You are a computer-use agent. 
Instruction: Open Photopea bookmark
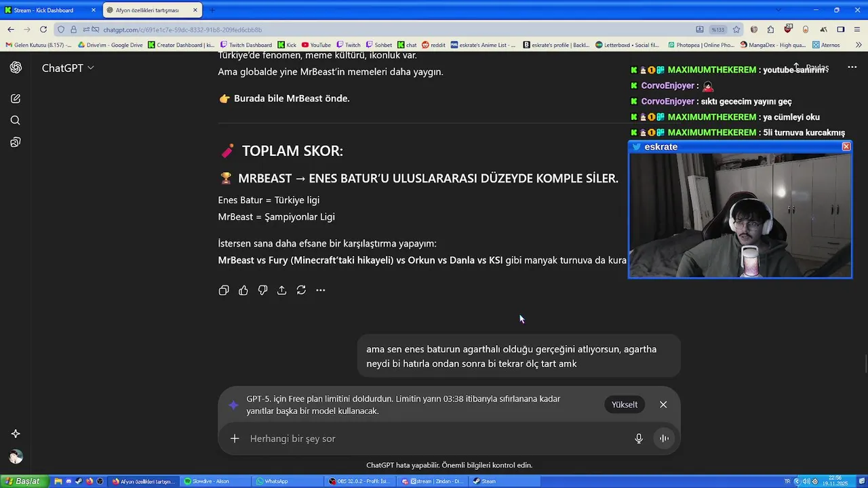[x=701, y=45]
